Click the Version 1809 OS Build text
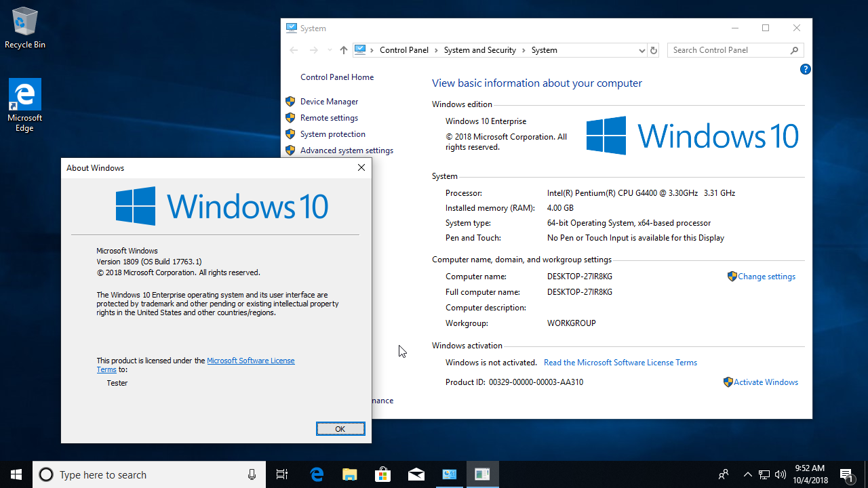 149,262
